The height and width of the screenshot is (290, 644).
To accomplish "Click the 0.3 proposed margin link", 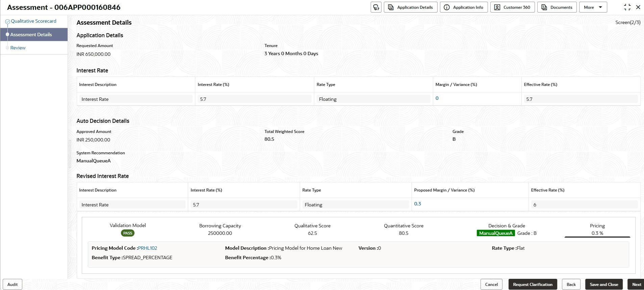I will click(418, 204).
